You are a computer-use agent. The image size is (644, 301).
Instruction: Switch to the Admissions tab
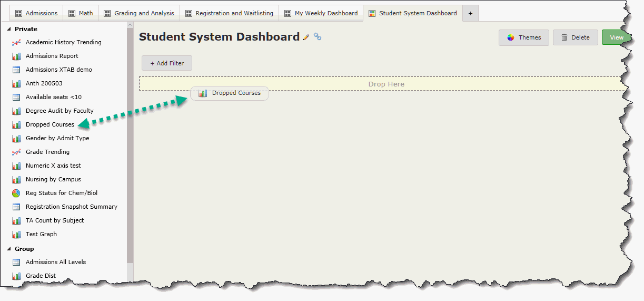(x=36, y=13)
